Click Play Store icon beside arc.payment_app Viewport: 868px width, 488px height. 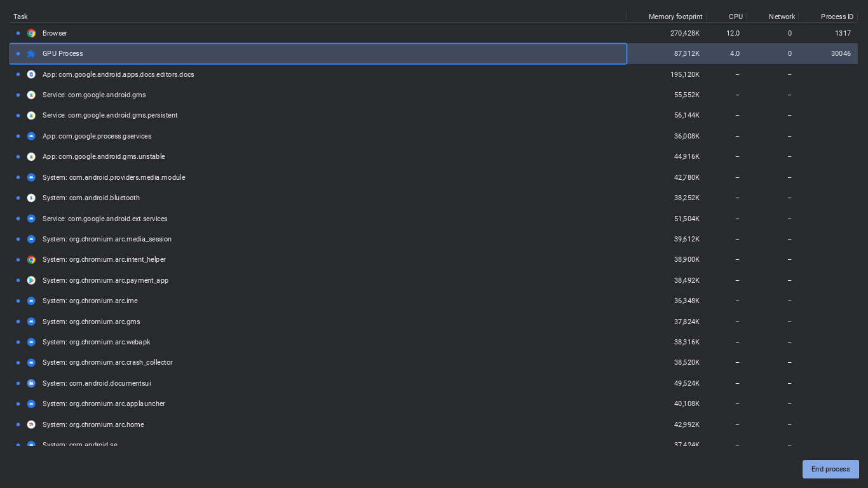(31, 280)
